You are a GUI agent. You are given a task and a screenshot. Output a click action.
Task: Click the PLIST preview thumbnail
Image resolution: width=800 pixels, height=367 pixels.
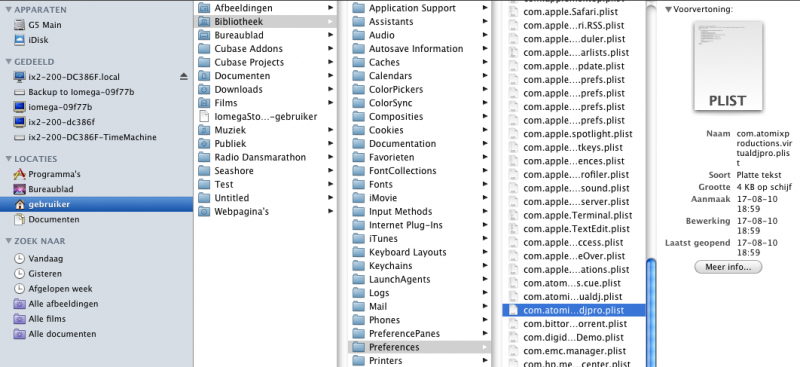[728, 66]
